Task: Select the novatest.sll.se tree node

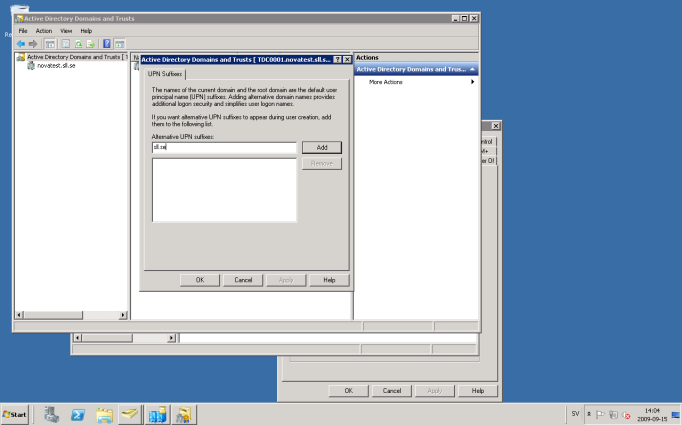Action: 56,66
